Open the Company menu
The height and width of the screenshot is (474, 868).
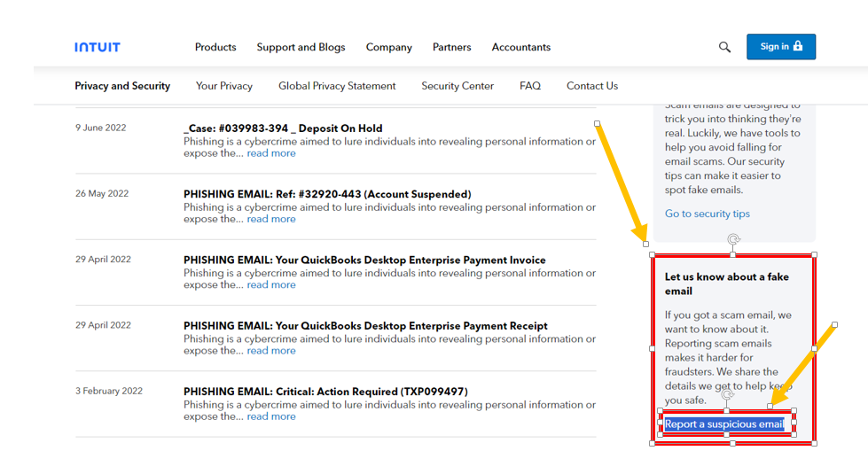pyautogui.click(x=388, y=47)
